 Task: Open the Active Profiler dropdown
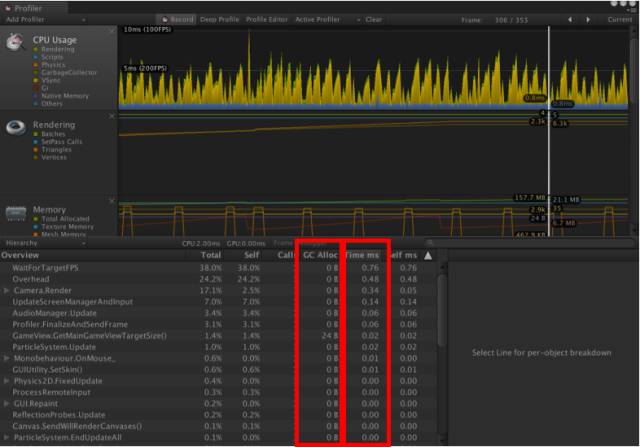click(x=327, y=20)
